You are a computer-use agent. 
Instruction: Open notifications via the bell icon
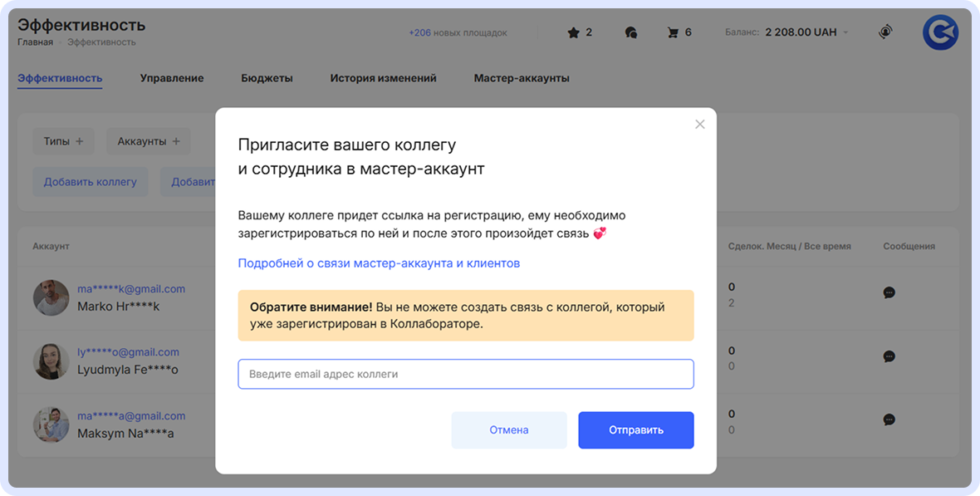click(884, 32)
